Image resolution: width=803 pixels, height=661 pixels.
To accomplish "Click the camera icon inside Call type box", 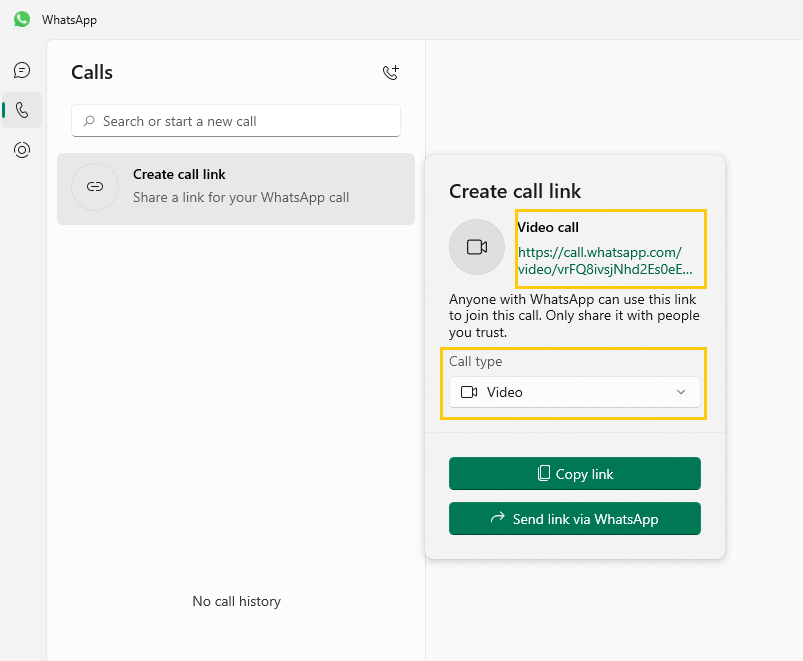I will pyautogui.click(x=469, y=392).
